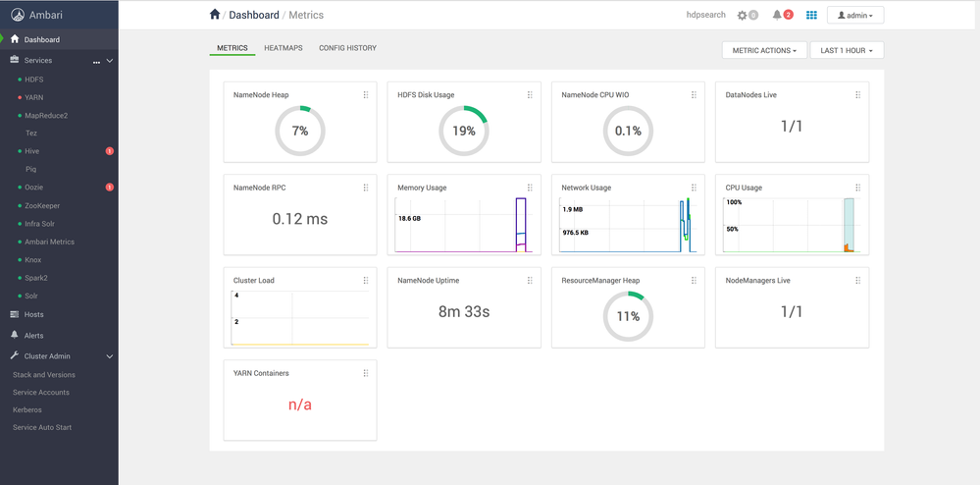Open CPU Usage widget handle
Viewport: 980px width, 485px height.
click(x=857, y=188)
